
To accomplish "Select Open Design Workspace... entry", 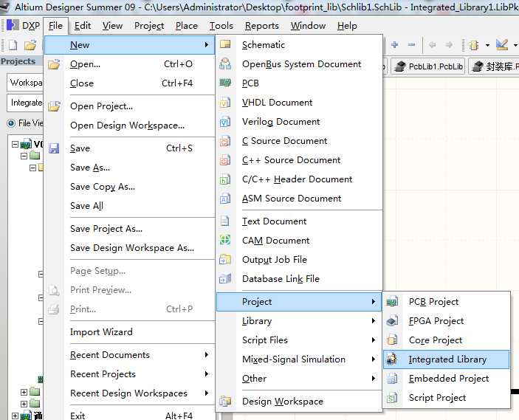I will pos(128,125).
